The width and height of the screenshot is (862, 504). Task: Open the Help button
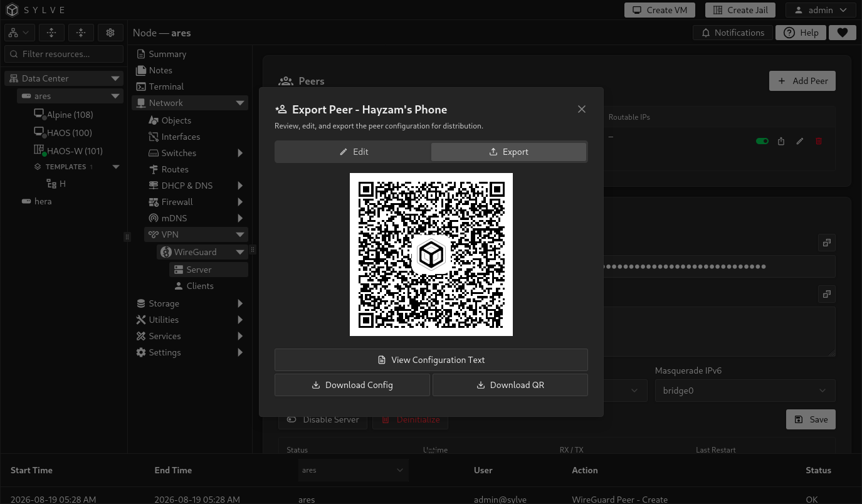(801, 33)
